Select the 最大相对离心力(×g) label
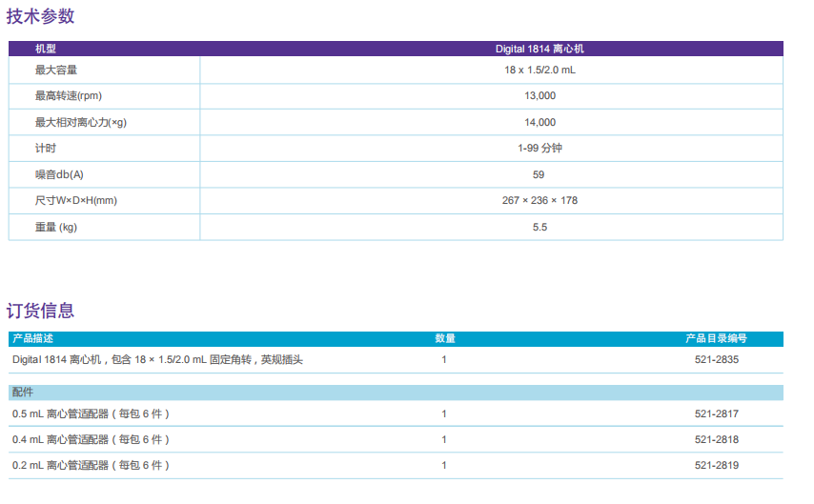 click(x=80, y=122)
